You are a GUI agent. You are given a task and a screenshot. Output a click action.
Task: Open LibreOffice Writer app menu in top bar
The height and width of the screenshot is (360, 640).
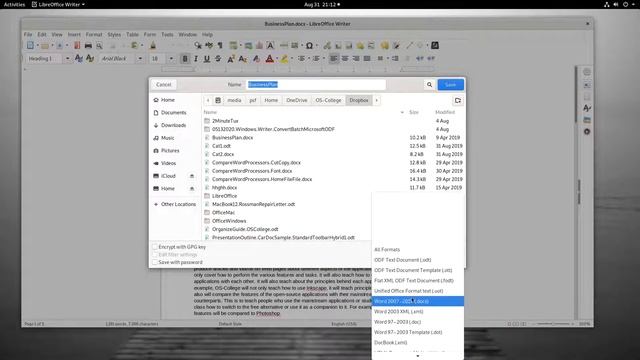coord(58,4)
